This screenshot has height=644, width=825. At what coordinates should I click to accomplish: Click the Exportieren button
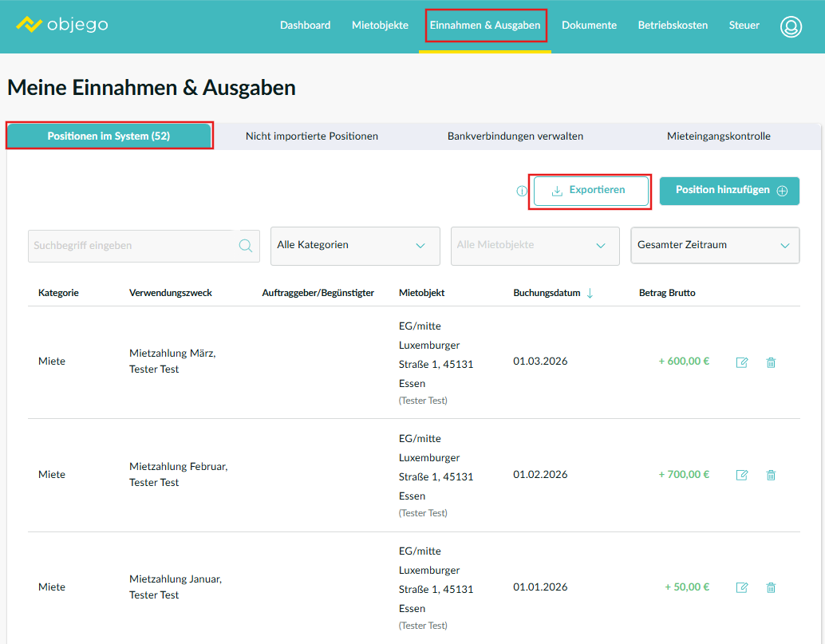point(590,191)
